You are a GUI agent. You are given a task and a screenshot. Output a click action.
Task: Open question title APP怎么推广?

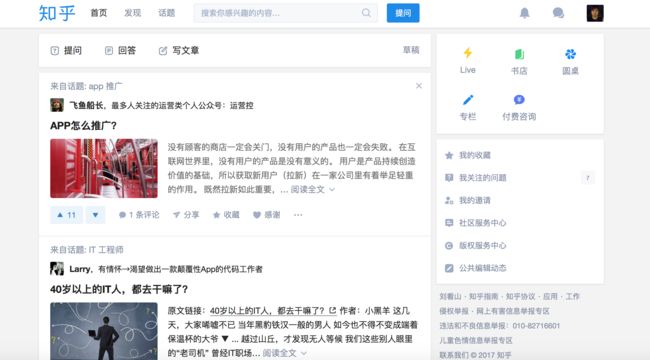(83, 126)
